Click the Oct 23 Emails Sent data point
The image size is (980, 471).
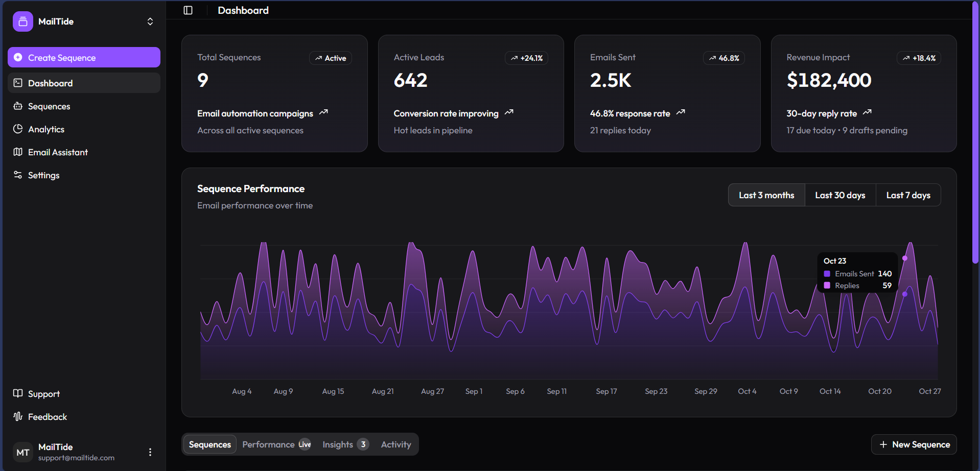905,258
